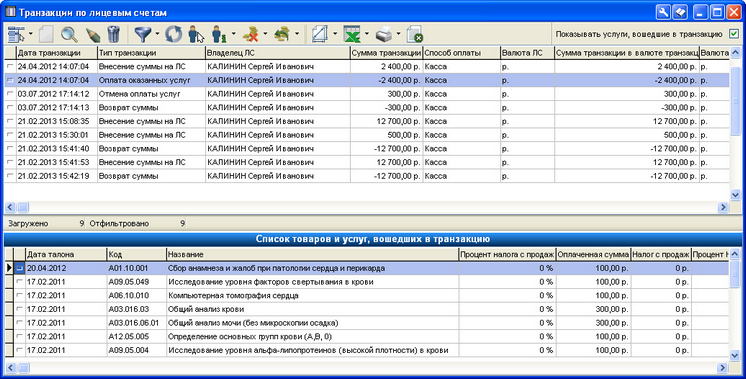Expand the coins-return dropdown arrow

click(296, 34)
